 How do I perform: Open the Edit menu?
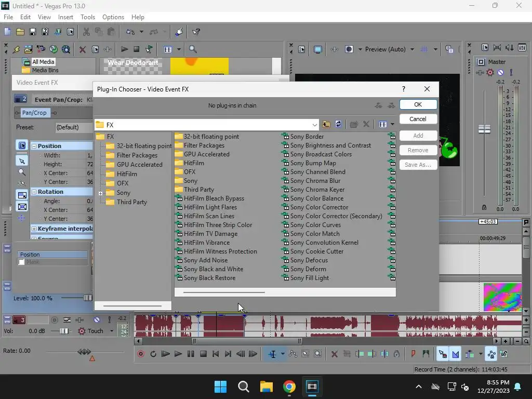(25, 17)
